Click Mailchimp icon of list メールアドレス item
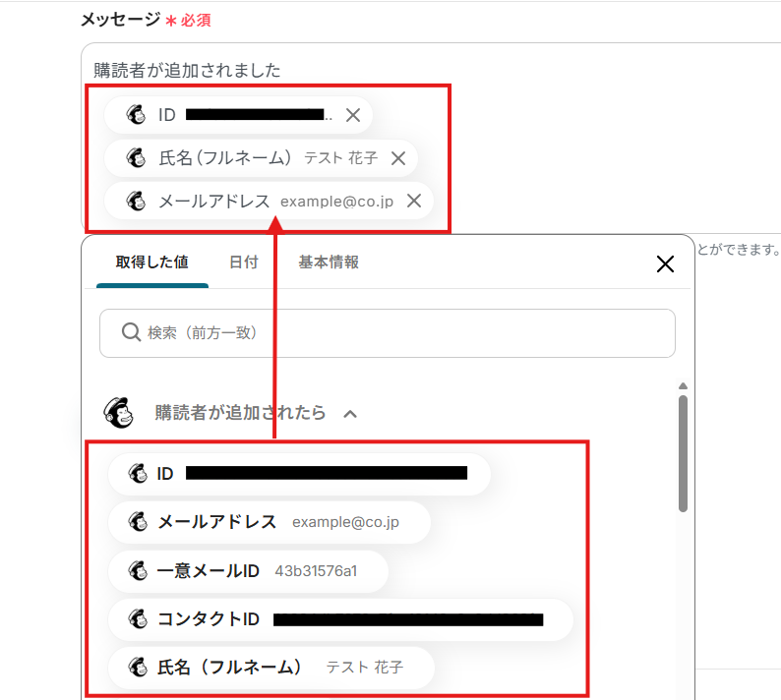Viewport: 781px width, 700px height. 138,522
